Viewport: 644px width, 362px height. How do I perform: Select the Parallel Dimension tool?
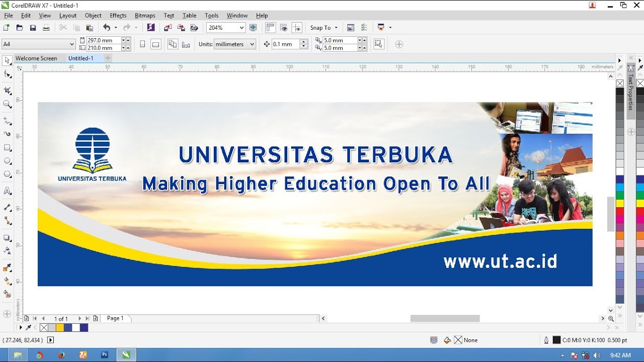[7, 207]
